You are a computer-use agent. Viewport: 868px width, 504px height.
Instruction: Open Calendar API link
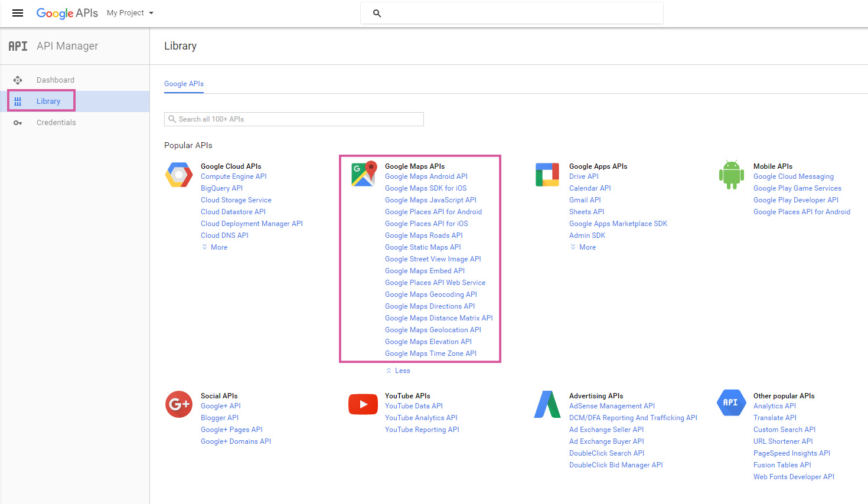[590, 188]
